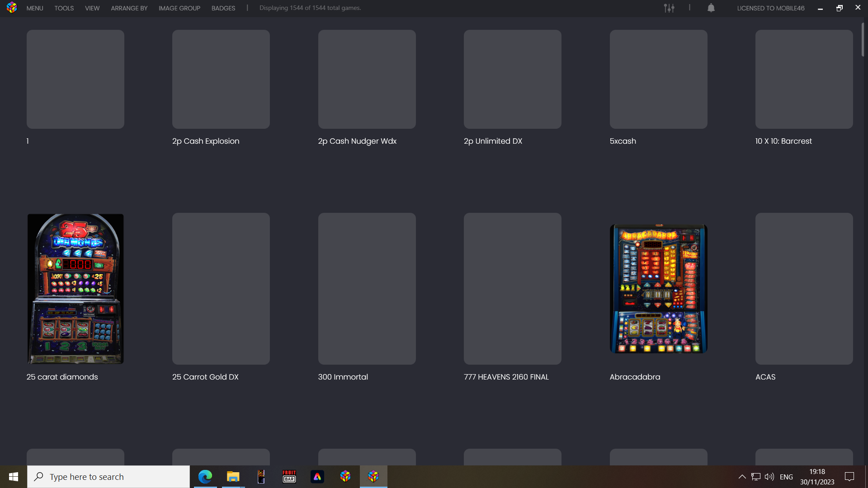Screen dimensions: 868x488
Task: Open the VIEW menu
Action: pos(92,8)
